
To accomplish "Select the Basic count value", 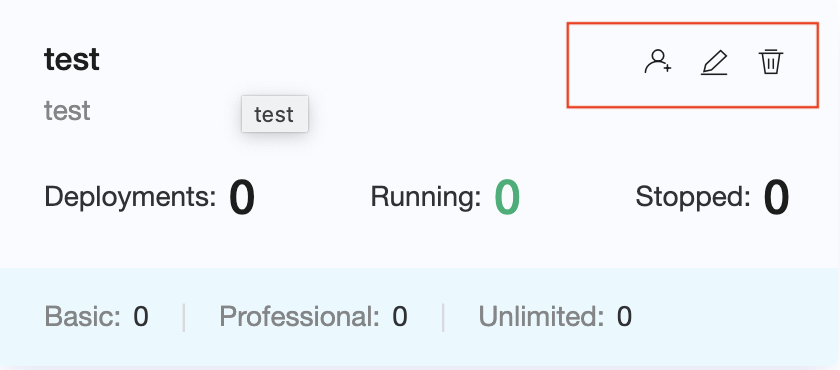I will 140,317.
